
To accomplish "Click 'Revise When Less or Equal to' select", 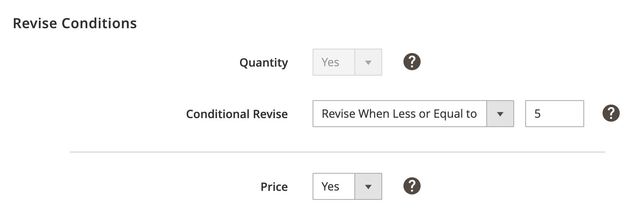I will 399,114.
